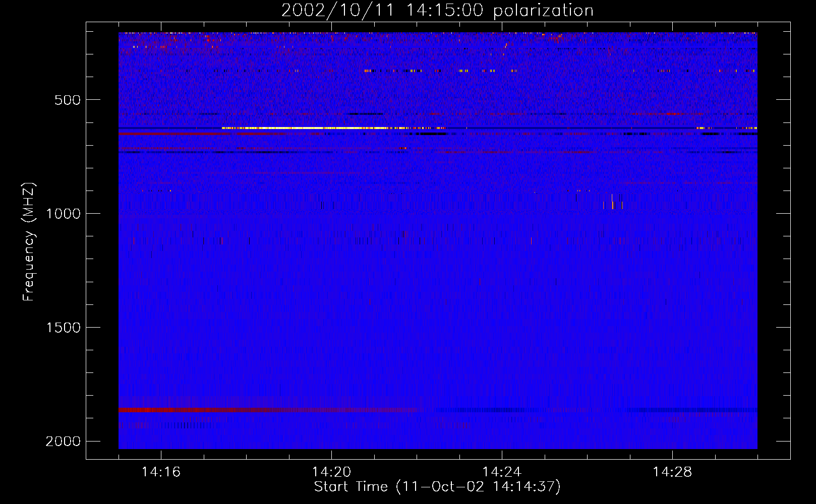Click the plot title '2002/10/11 14:15:00 polarization'
The height and width of the screenshot is (504, 816).
(x=437, y=10)
